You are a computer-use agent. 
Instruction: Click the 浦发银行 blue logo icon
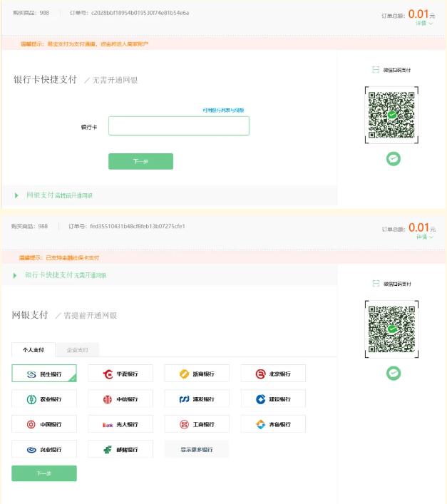point(184,399)
